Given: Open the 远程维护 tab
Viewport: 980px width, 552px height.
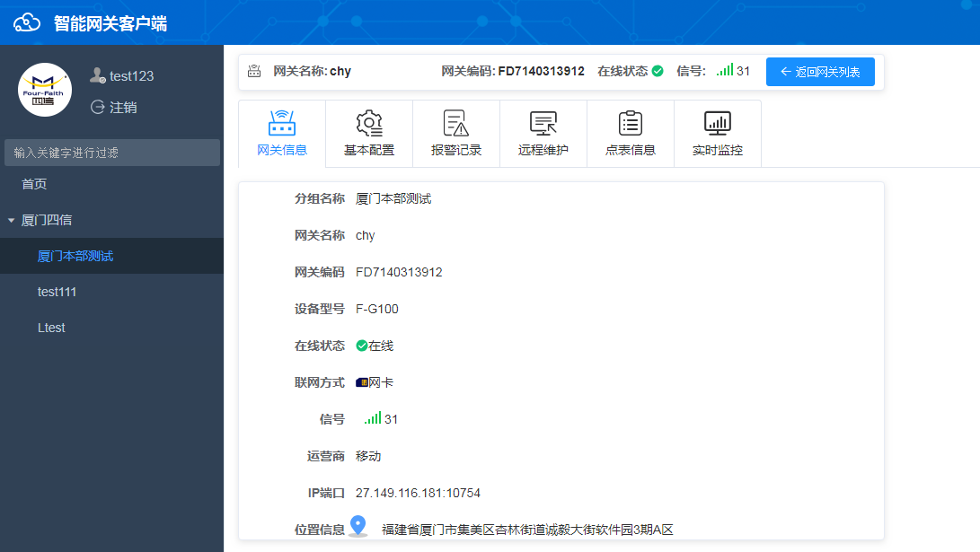Looking at the screenshot, I should pos(543,134).
